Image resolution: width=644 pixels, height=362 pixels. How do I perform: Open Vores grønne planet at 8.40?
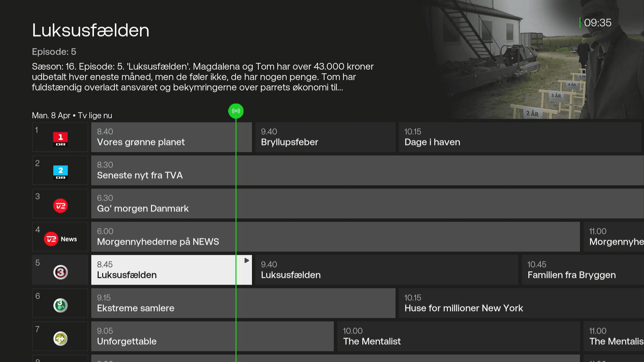[x=171, y=137]
